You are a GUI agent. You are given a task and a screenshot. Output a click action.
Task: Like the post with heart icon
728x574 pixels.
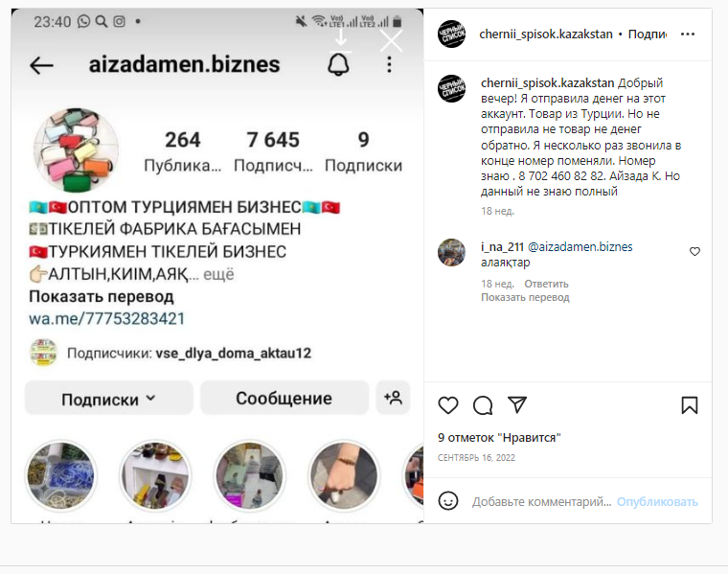[448, 405]
